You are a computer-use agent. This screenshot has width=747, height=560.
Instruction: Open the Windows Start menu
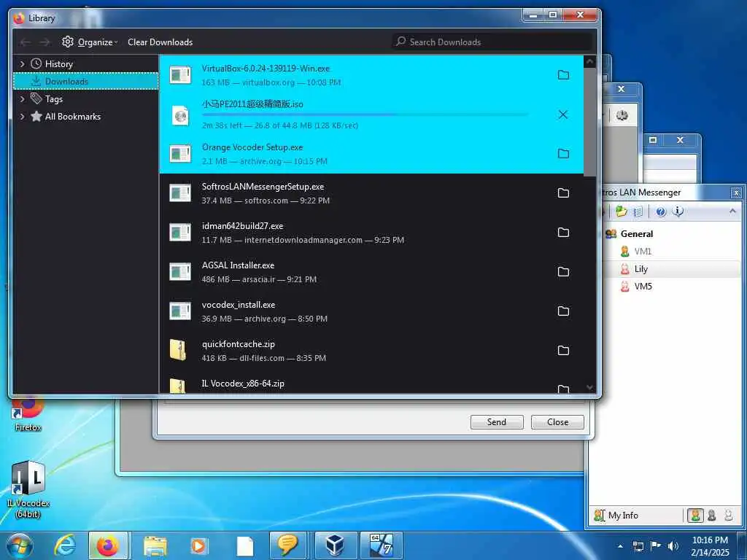tap(20, 546)
